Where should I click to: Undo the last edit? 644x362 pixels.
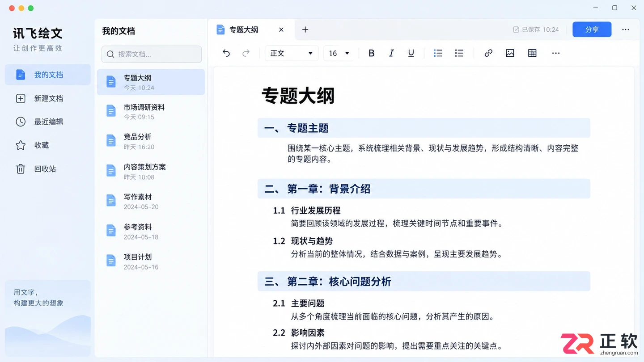coord(226,53)
